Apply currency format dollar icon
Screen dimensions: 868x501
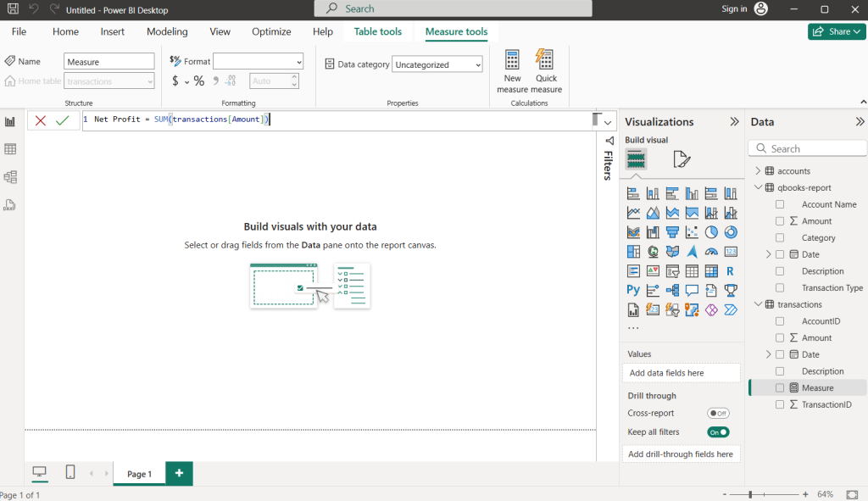click(175, 81)
